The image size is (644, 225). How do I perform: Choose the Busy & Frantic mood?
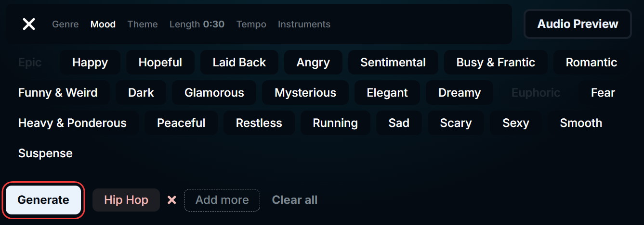(496, 62)
